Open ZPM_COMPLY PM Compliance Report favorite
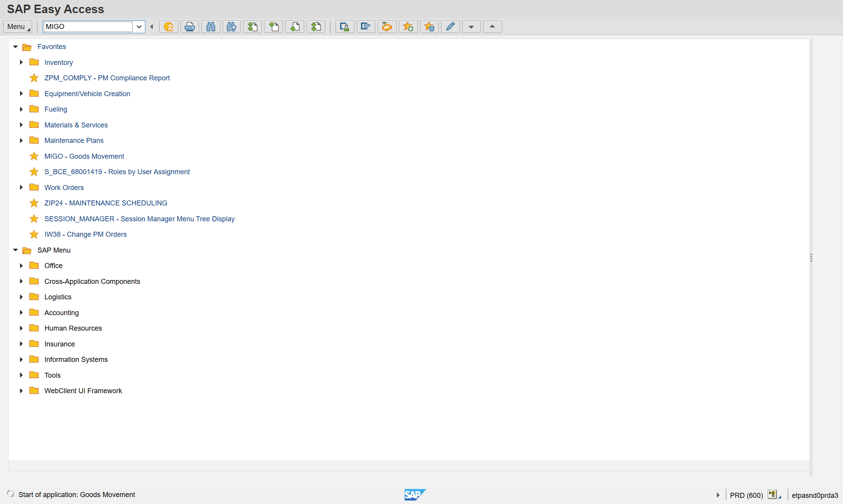843x504 pixels. pyautogui.click(x=107, y=78)
